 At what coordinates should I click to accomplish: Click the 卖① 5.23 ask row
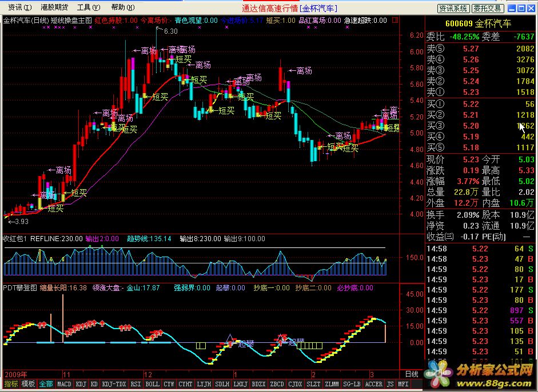[x=480, y=92]
